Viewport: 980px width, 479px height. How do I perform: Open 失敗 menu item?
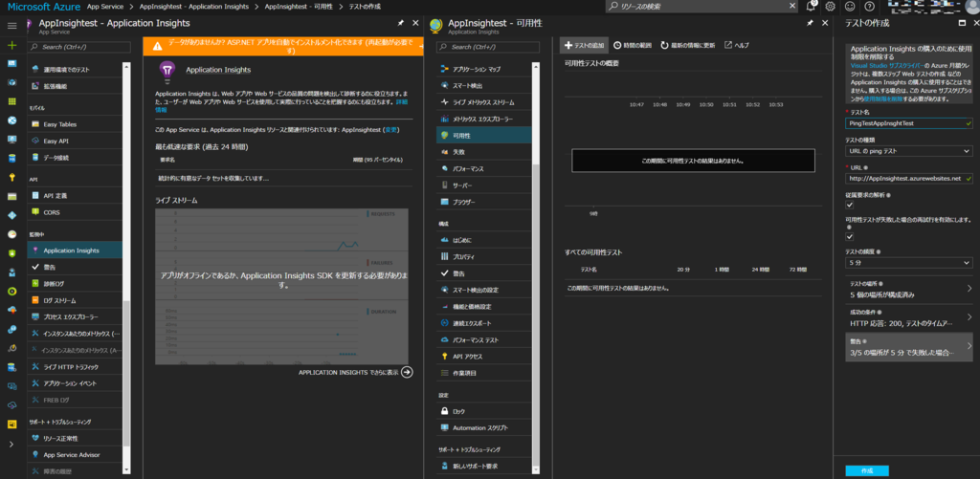[x=484, y=152]
